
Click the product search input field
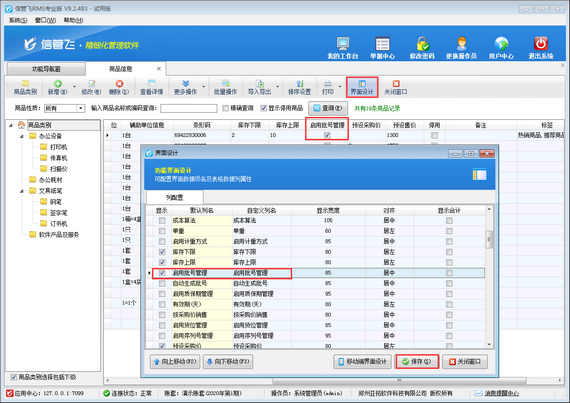click(x=189, y=108)
